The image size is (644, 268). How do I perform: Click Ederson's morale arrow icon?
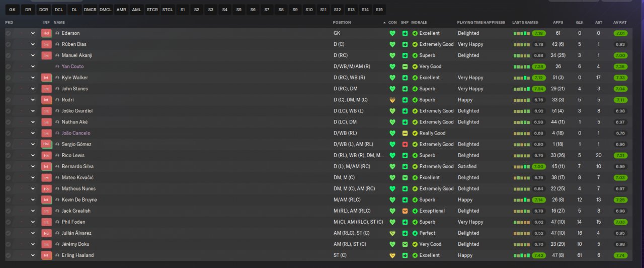click(415, 33)
